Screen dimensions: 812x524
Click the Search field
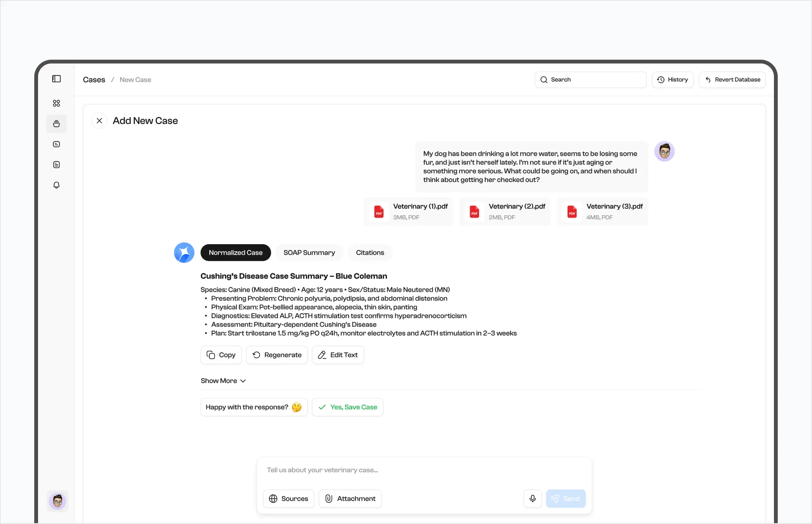[x=590, y=80]
